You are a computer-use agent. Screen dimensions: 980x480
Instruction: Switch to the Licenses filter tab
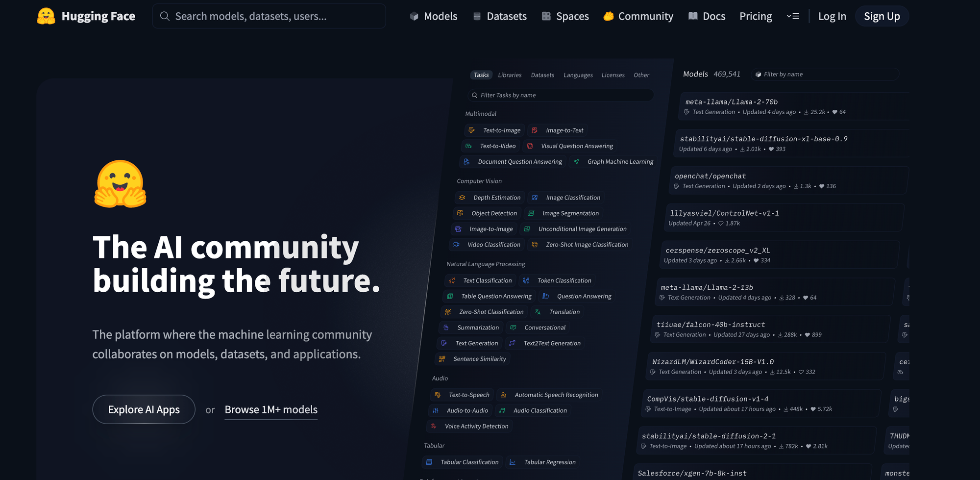613,75
